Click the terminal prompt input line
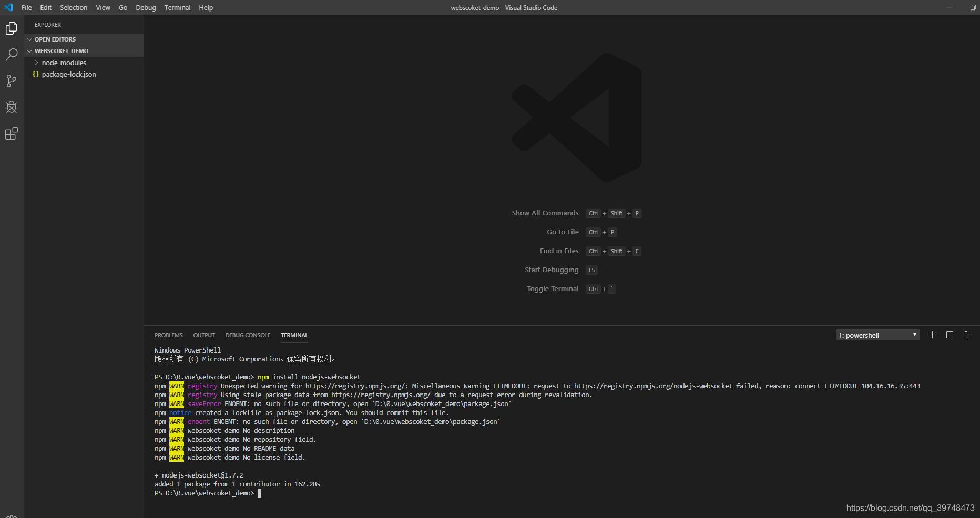The width and height of the screenshot is (980, 518). pyautogui.click(x=208, y=493)
